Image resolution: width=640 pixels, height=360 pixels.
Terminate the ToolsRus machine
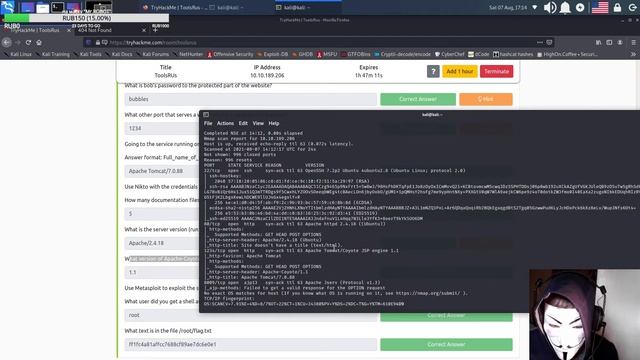[x=496, y=71]
